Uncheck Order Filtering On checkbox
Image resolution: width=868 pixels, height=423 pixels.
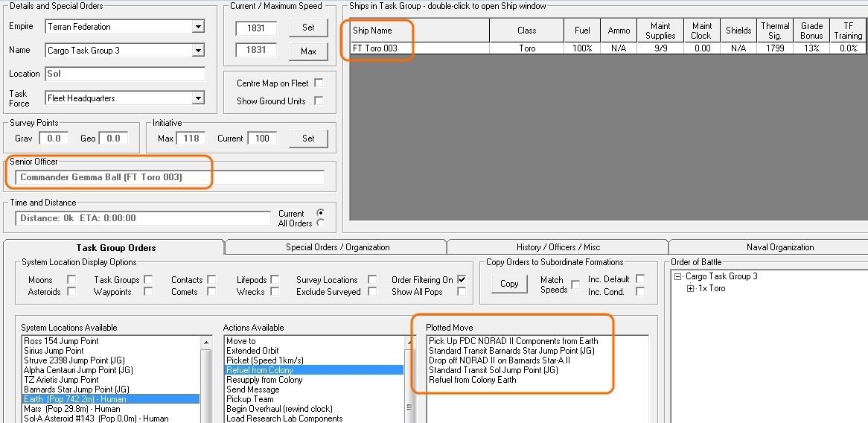(x=461, y=279)
